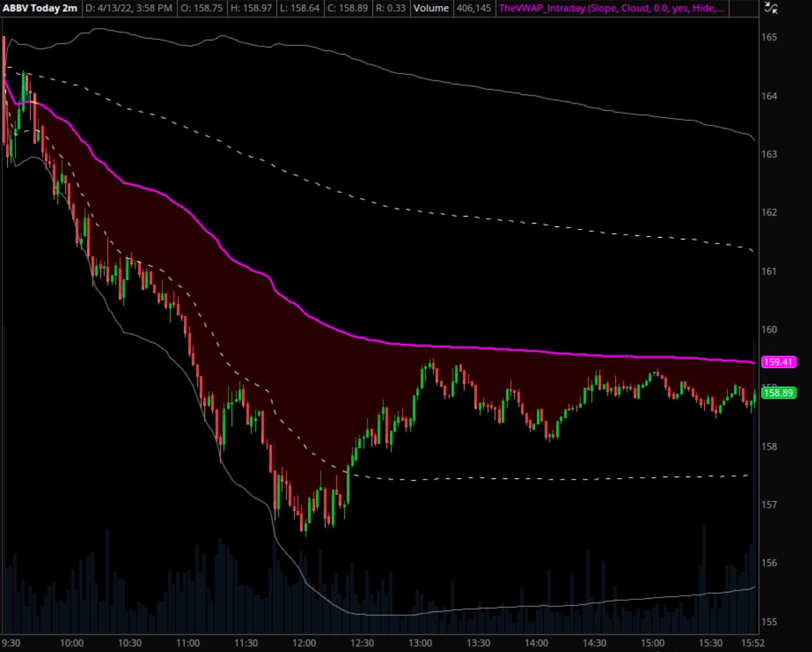The width and height of the screenshot is (812, 652).
Task: Click the 15:30 time axis label
Action: (x=710, y=643)
